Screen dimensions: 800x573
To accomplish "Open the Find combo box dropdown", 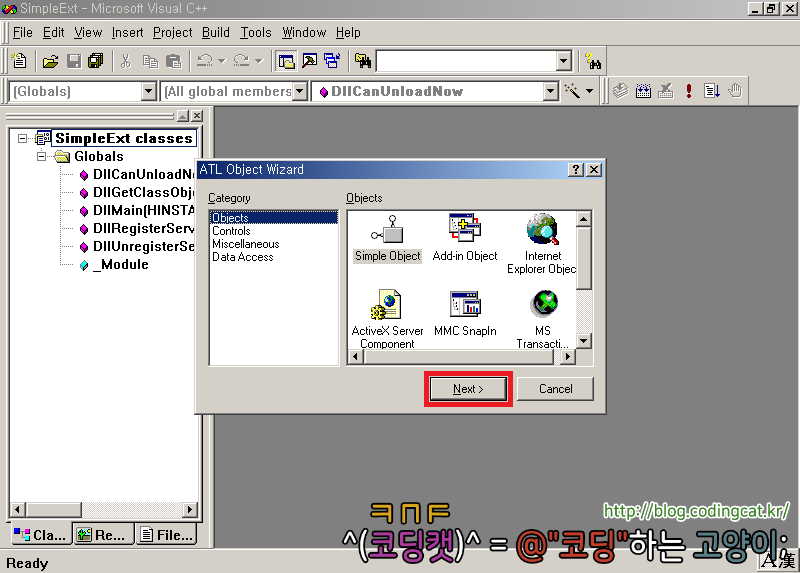I will (x=563, y=61).
